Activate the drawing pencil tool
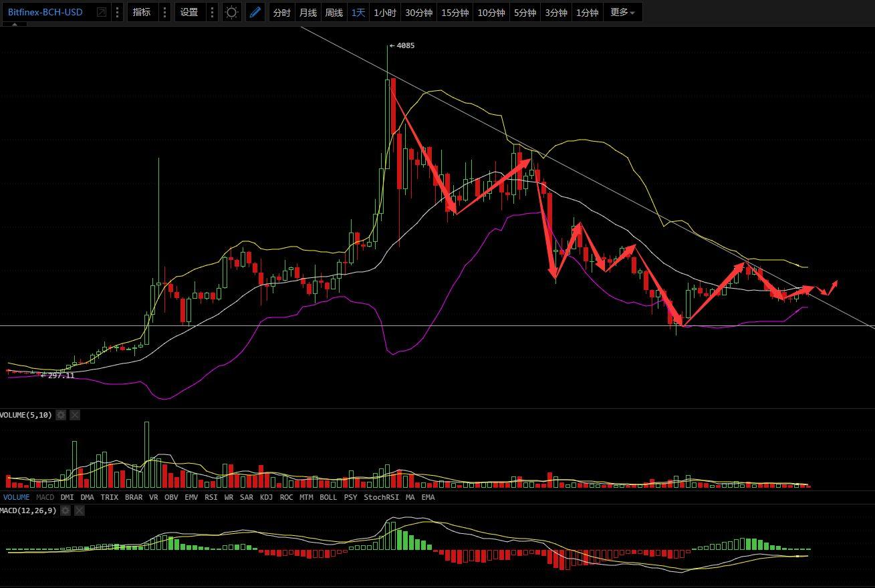875x588 pixels. point(255,12)
